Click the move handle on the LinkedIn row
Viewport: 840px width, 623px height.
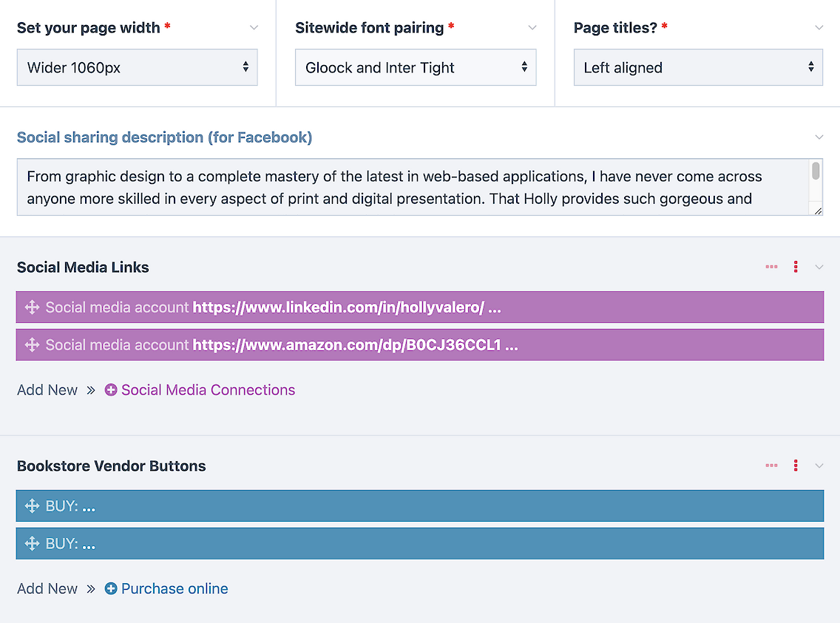[32, 307]
